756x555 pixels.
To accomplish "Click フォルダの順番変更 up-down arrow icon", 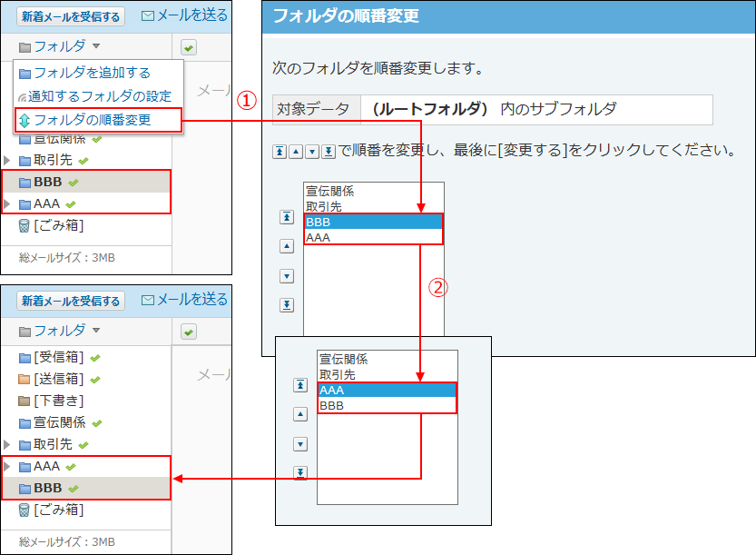I will tap(25, 120).
